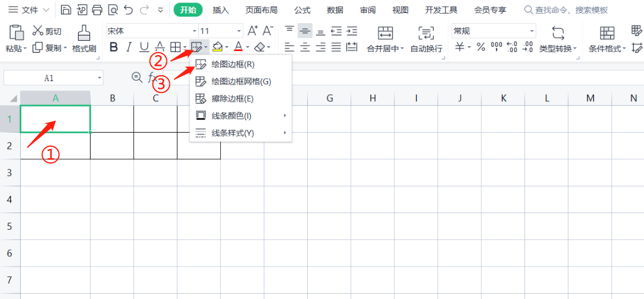
Task: Select 绘图边框(R) from the menu
Action: point(241,65)
